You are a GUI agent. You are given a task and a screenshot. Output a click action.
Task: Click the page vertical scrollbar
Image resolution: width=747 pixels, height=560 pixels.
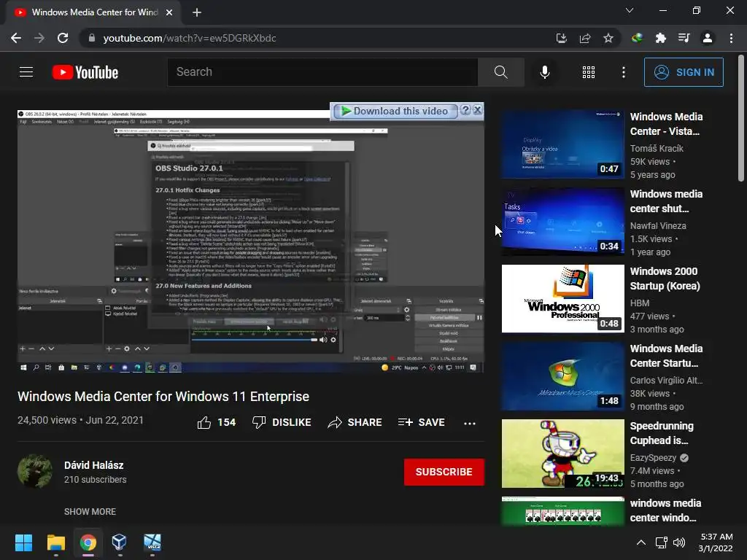pos(741,119)
